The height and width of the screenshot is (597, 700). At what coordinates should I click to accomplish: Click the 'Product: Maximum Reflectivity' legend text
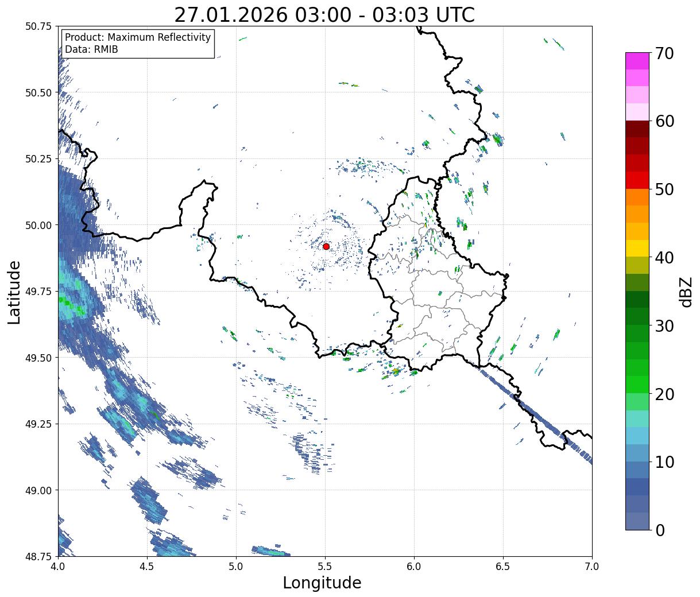[x=138, y=37]
